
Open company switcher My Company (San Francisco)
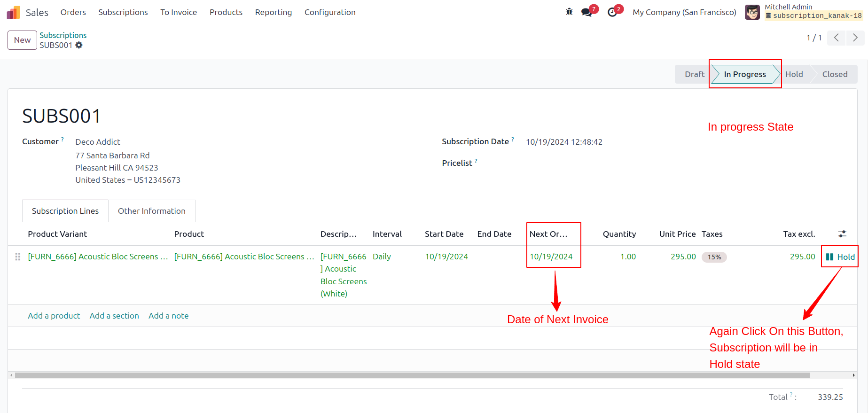684,12
